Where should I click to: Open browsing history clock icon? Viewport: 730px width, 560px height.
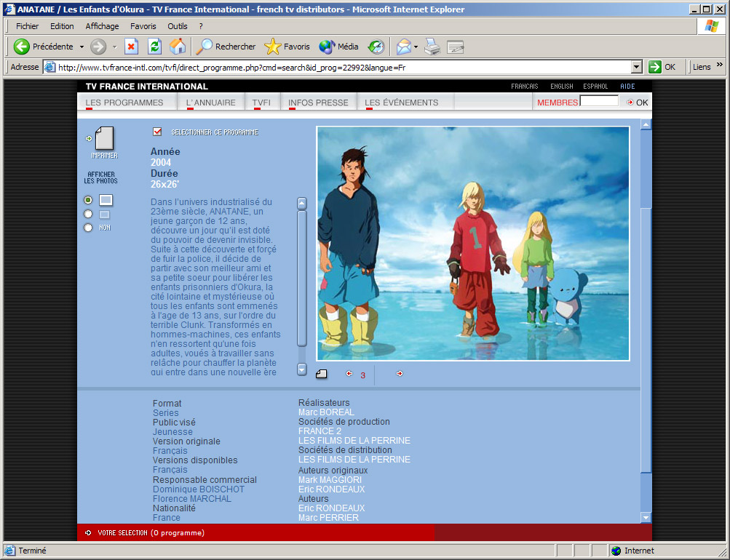click(376, 47)
